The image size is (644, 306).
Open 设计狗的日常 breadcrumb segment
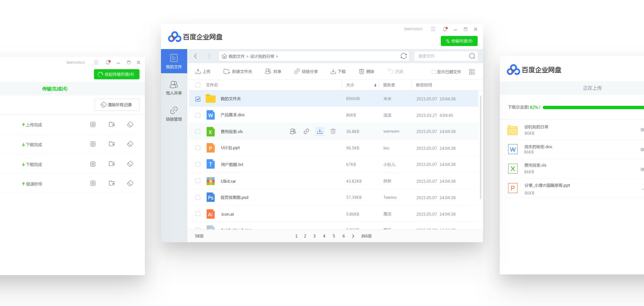[262, 56]
